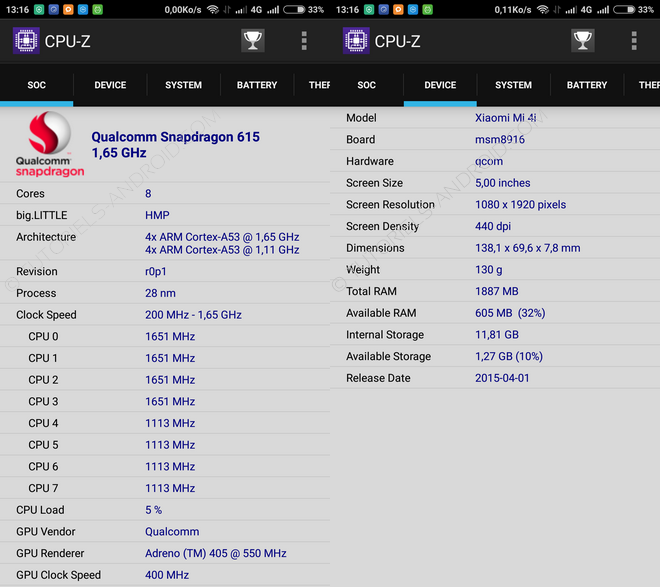Tap 'Qualcomm Snapdragon 615' heading

pos(176,137)
